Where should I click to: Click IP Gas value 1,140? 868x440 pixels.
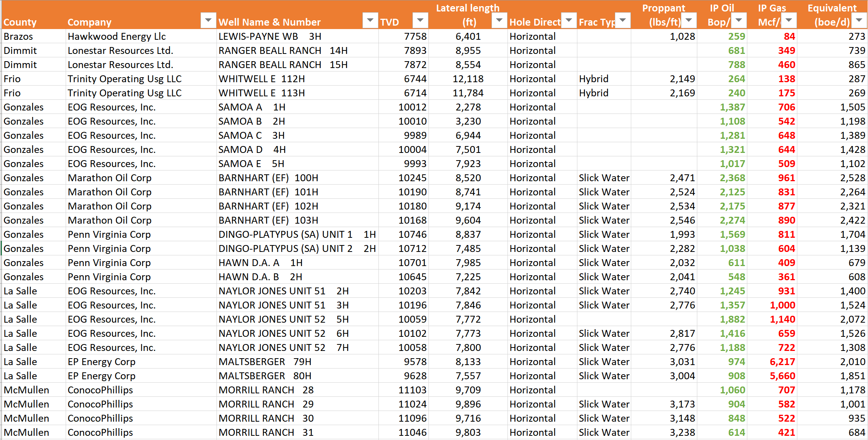(772, 319)
